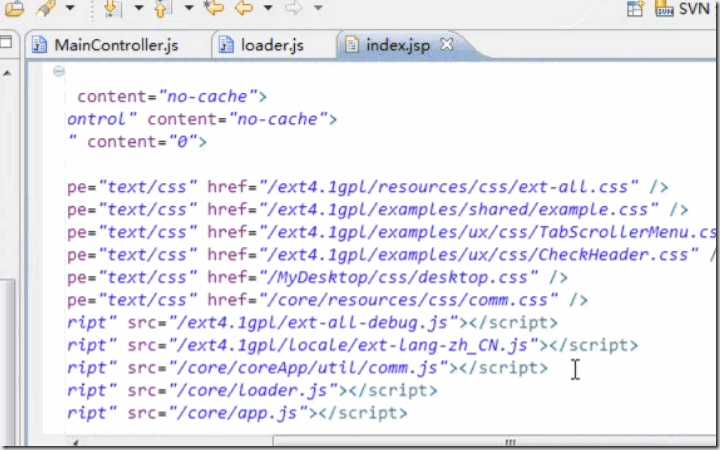Jump to Last Edit Location icon
The width and height of the screenshot is (720, 450).
(214, 8)
